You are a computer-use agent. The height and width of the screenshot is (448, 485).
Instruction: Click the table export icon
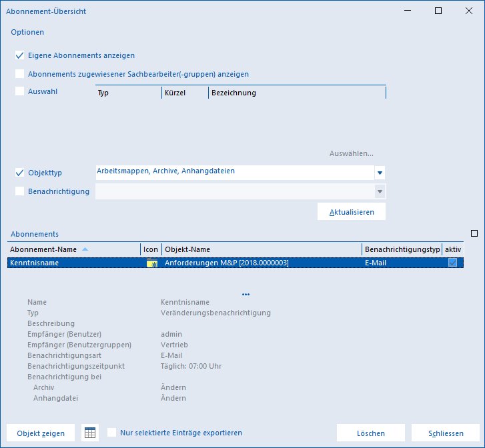click(x=90, y=433)
